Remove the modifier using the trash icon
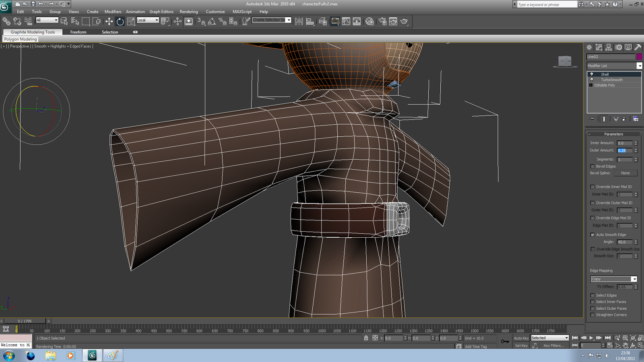This screenshot has height=362, width=644. pos(623,118)
